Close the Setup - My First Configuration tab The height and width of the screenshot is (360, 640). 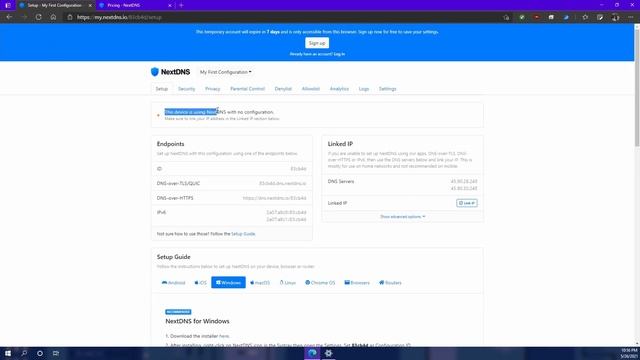click(x=90, y=5)
